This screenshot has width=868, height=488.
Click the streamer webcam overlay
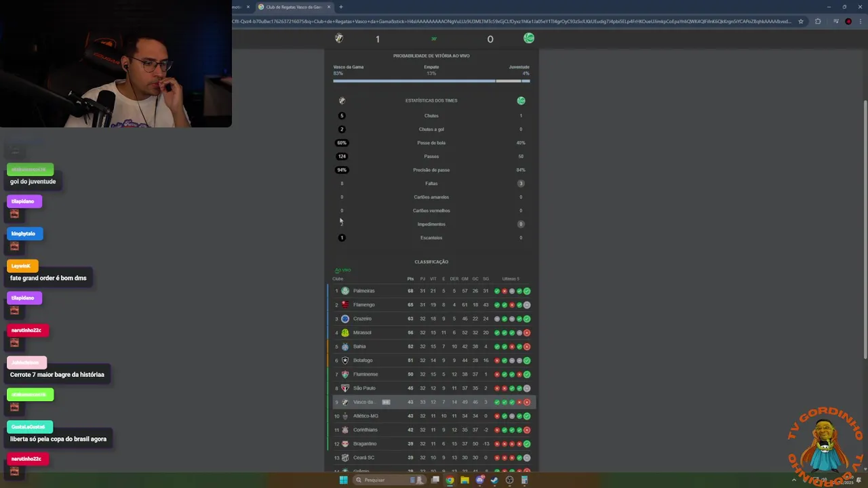pyautogui.click(x=116, y=64)
